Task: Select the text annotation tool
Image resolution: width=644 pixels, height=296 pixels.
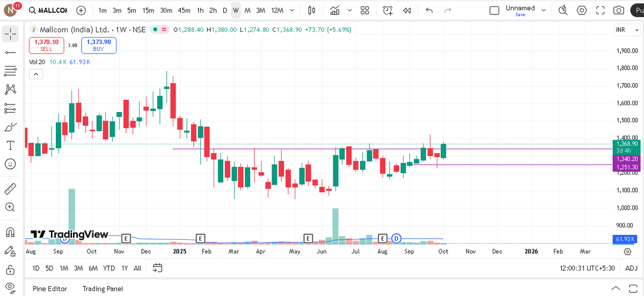Action: pyautogui.click(x=10, y=145)
